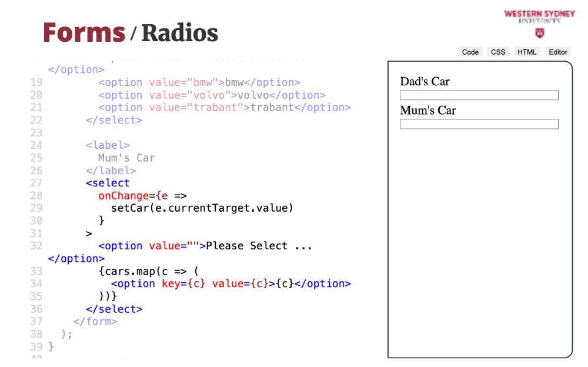The image size is (588, 367).
Task: Click line number 27 in code
Action: [36, 183]
